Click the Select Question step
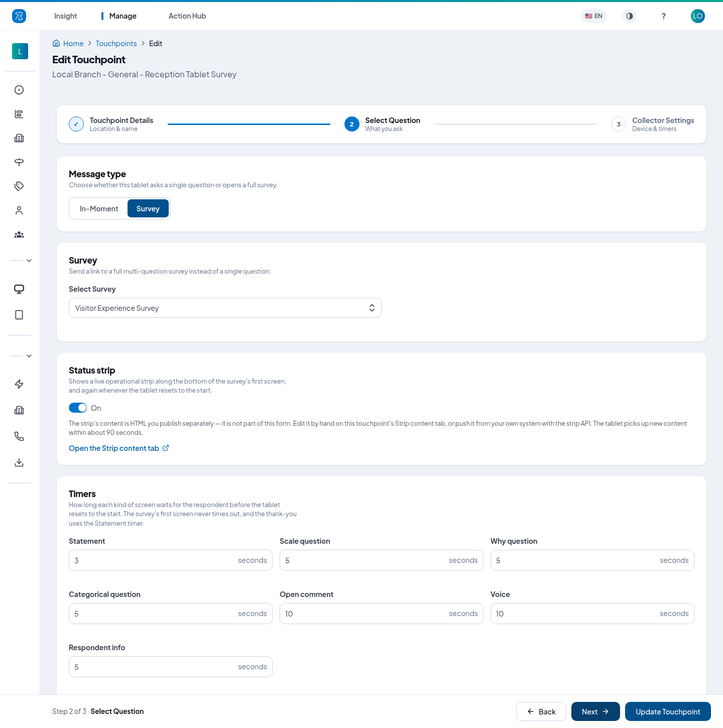The image size is (723, 728). coord(383,124)
